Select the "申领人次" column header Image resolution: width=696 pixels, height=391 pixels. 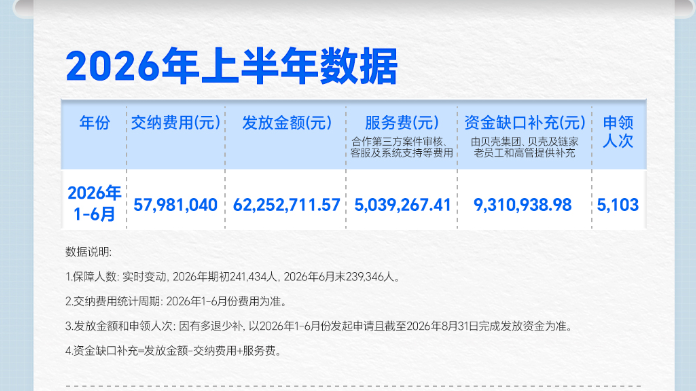click(617, 132)
